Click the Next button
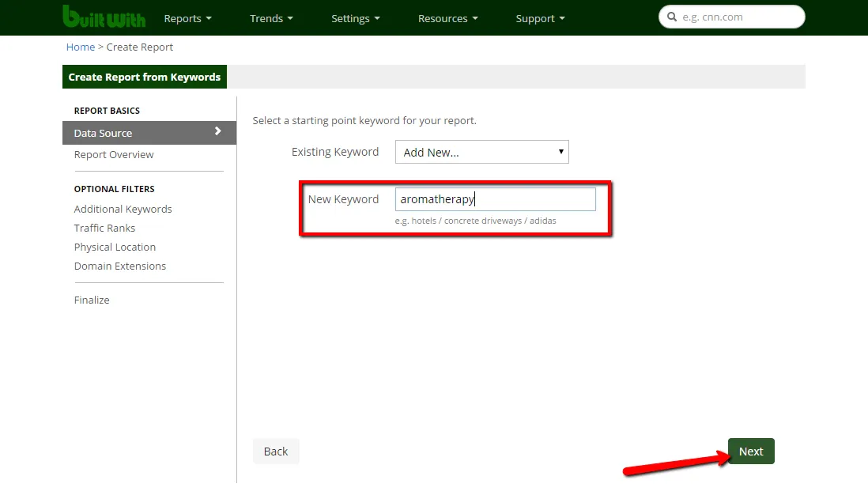This screenshot has width=868, height=495. point(750,452)
